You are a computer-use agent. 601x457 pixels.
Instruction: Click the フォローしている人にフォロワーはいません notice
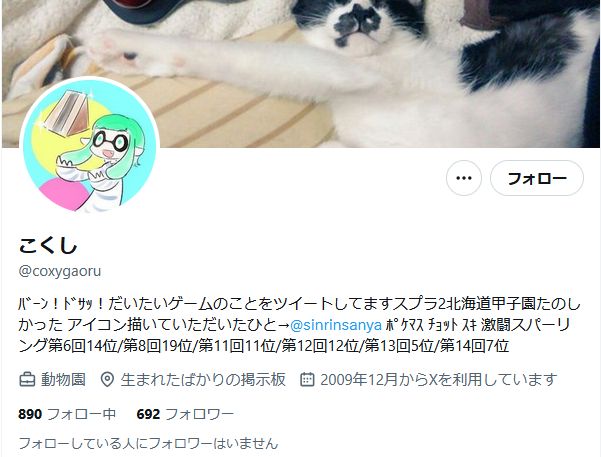tap(148, 443)
